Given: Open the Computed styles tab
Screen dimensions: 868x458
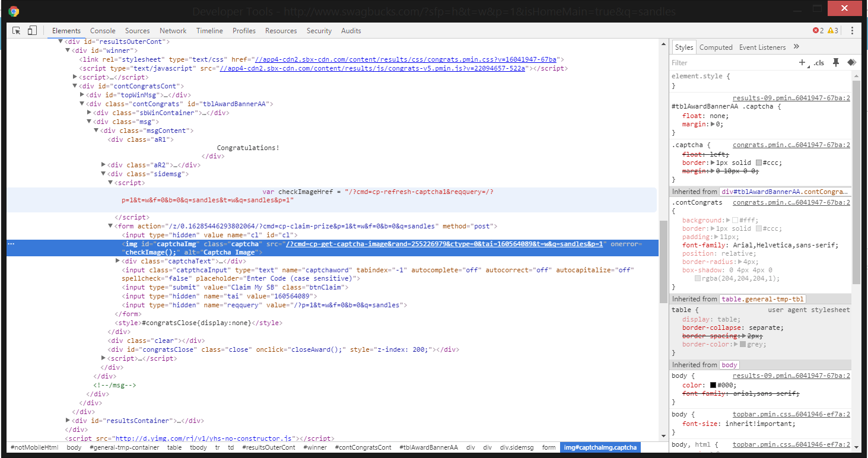Looking at the screenshot, I should (716, 47).
